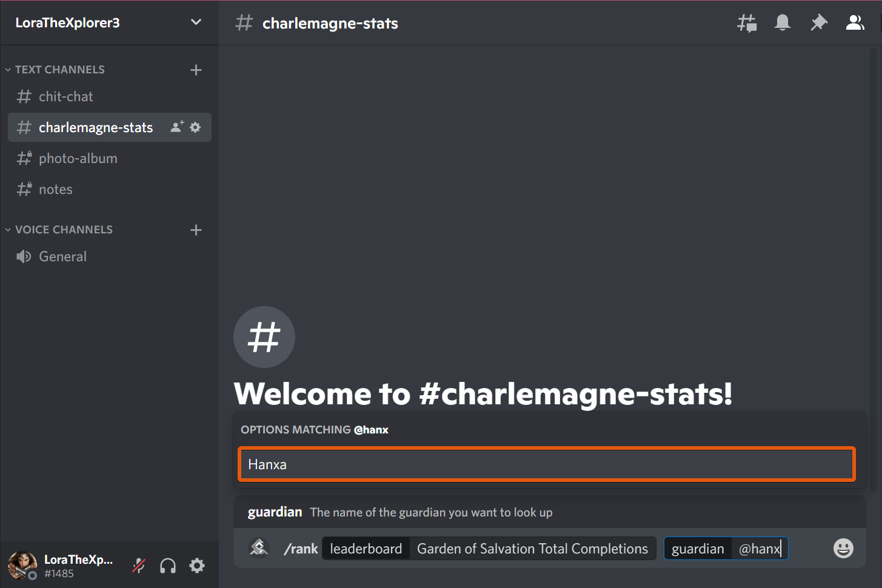Image resolution: width=882 pixels, height=588 pixels.
Task: Open notification settings bell icon
Action: (x=783, y=22)
